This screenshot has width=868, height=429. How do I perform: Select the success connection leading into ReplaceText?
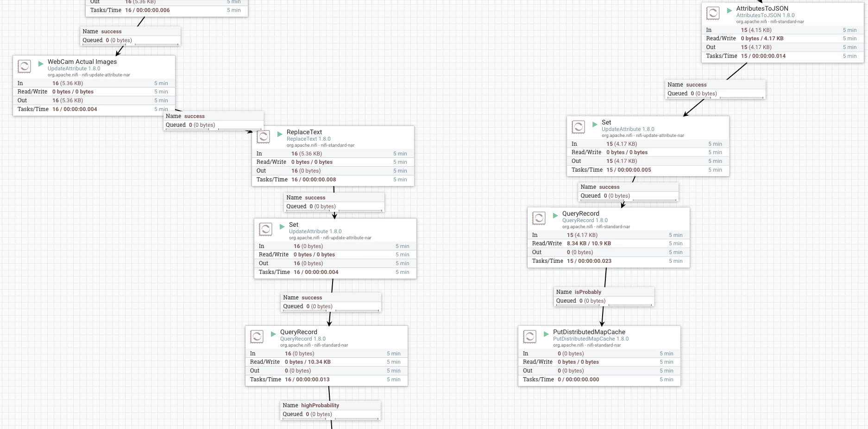click(214, 120)
